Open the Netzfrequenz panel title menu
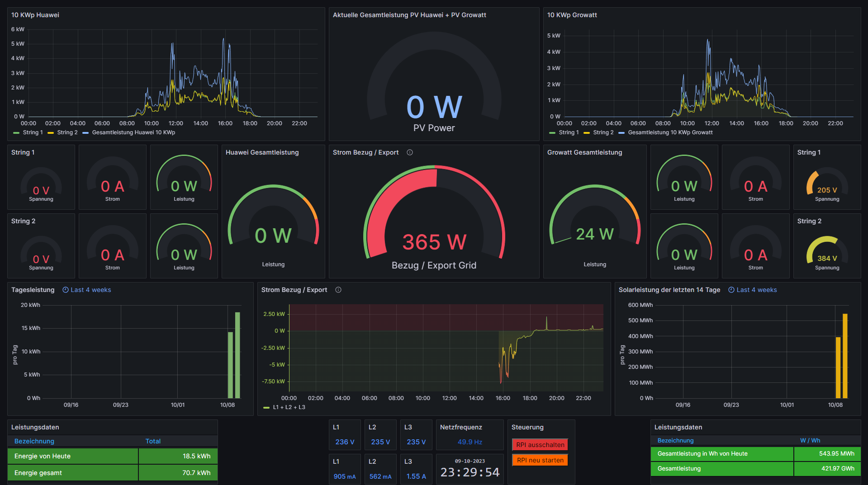Screen dimensions: 868x485 (461, 427)
